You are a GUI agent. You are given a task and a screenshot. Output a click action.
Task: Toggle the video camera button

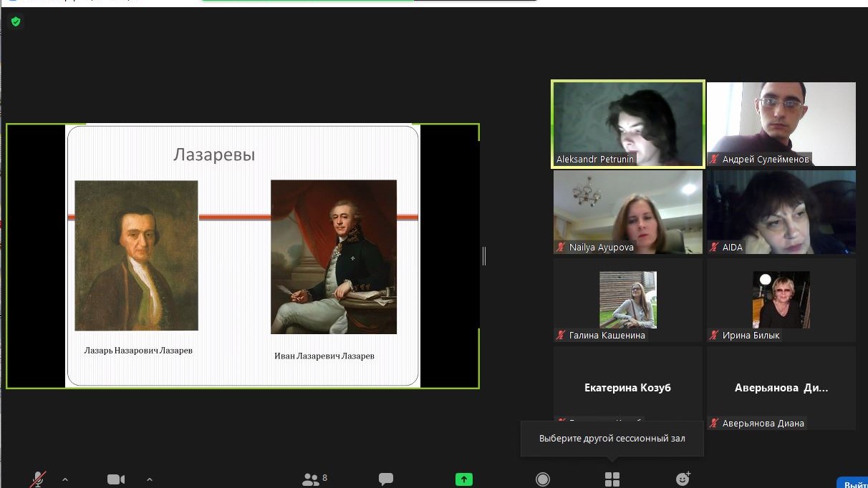pos(116,479)
